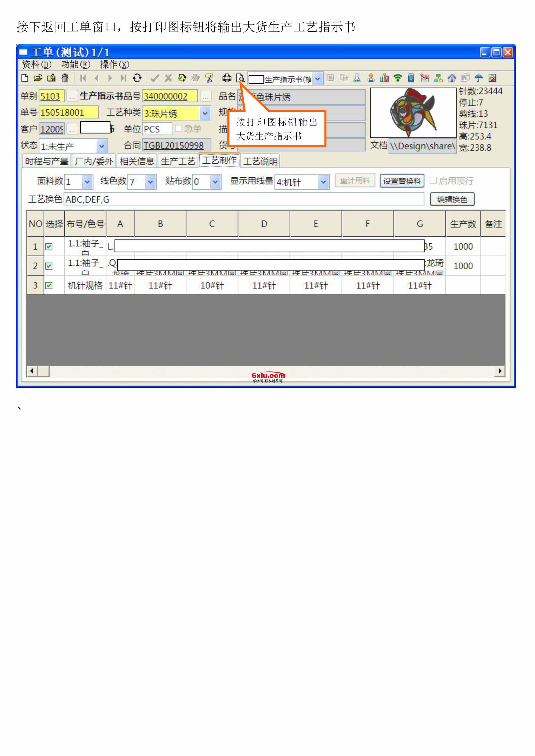Click the printer icon

227,78
